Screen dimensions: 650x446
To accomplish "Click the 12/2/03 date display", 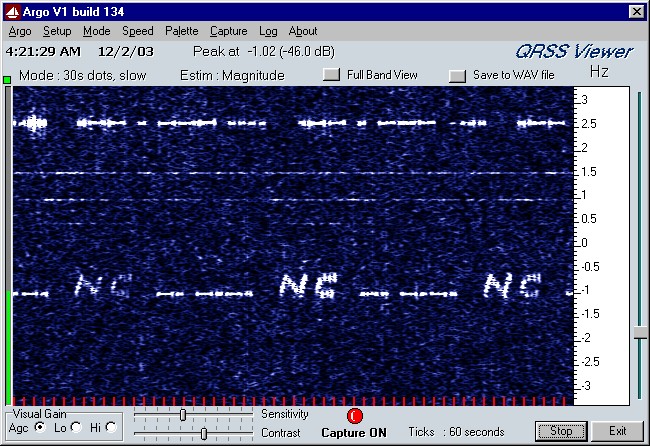I will coord(126,52).
